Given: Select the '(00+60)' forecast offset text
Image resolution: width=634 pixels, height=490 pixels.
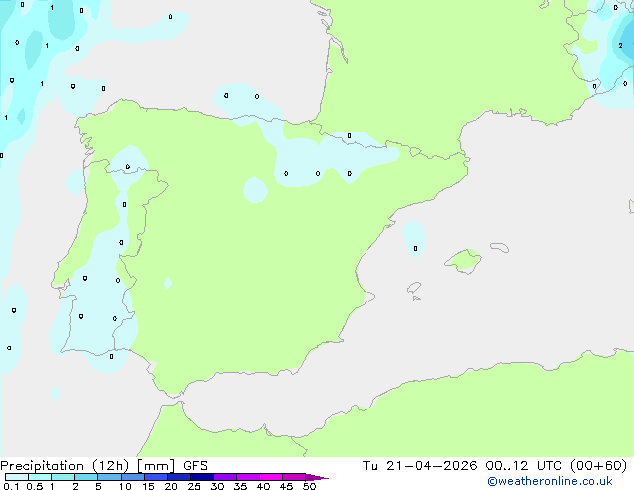Looking at the screenshot, I should click(598, 466).
